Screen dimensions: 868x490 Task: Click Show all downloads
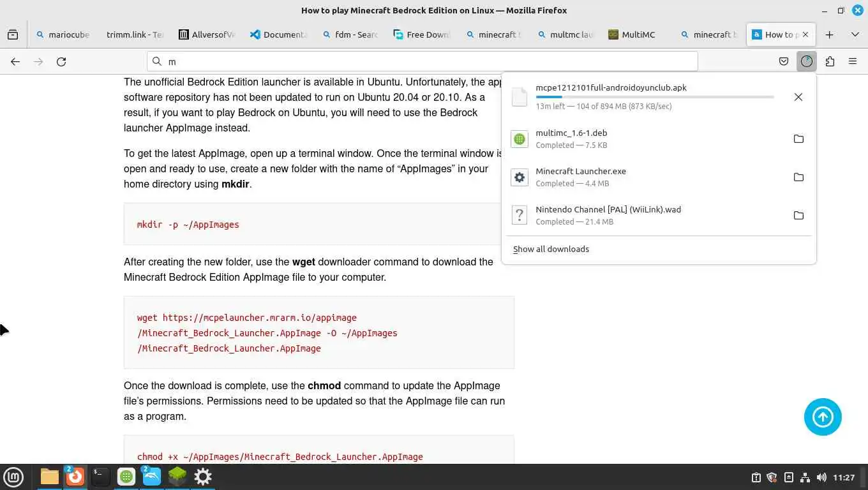551,249
